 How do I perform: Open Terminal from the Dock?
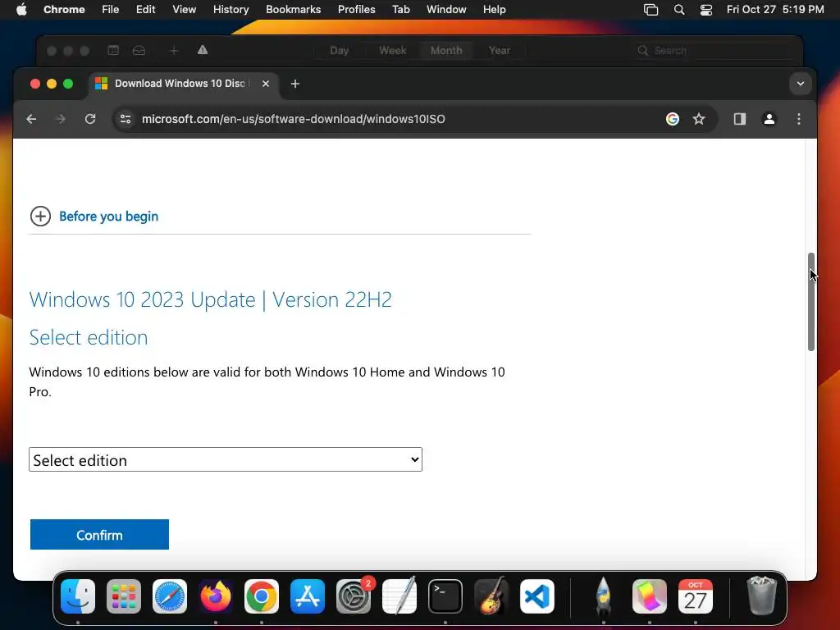tap(445, 596)
